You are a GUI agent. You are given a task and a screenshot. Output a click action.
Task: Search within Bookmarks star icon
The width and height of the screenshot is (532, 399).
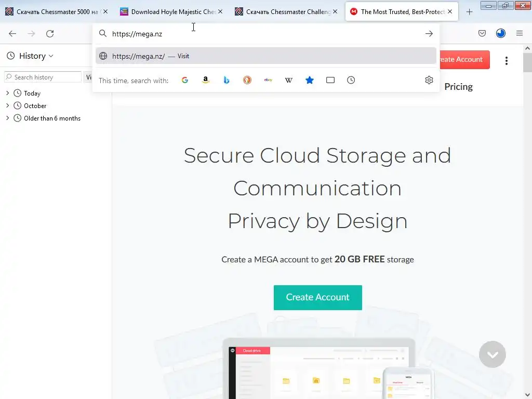[310, 80]
